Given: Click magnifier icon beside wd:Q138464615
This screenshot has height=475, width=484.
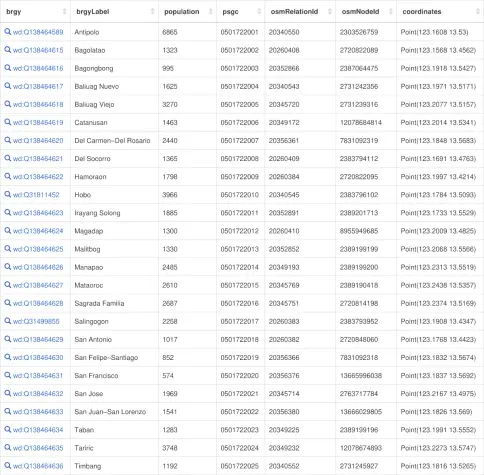Looking at the screenshot, I should click(x=7, y=50).
